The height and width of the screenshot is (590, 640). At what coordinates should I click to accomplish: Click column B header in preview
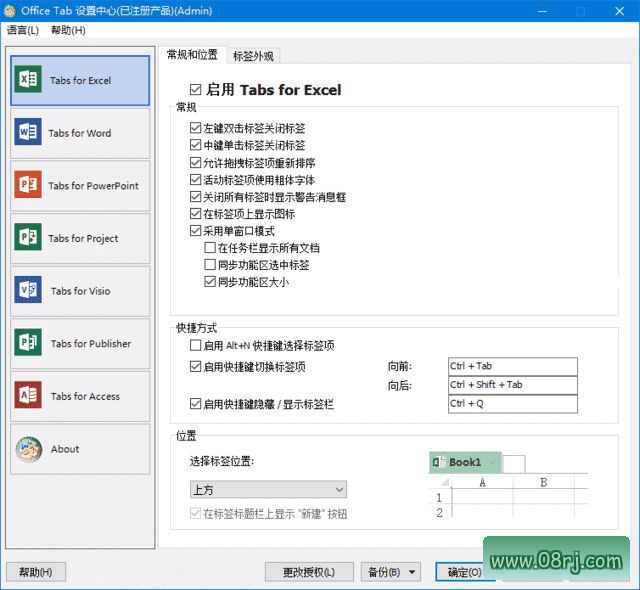point(543,483)
